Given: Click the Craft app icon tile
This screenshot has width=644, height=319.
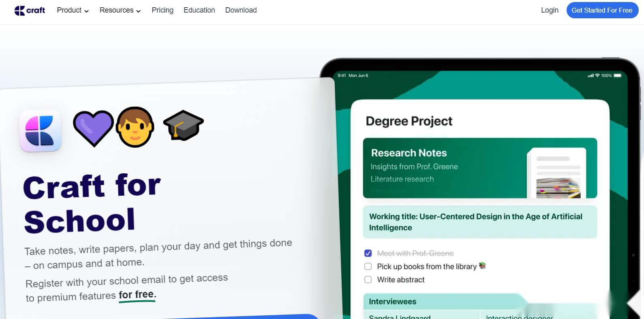Looking at the screenshot, I should 41,131.
